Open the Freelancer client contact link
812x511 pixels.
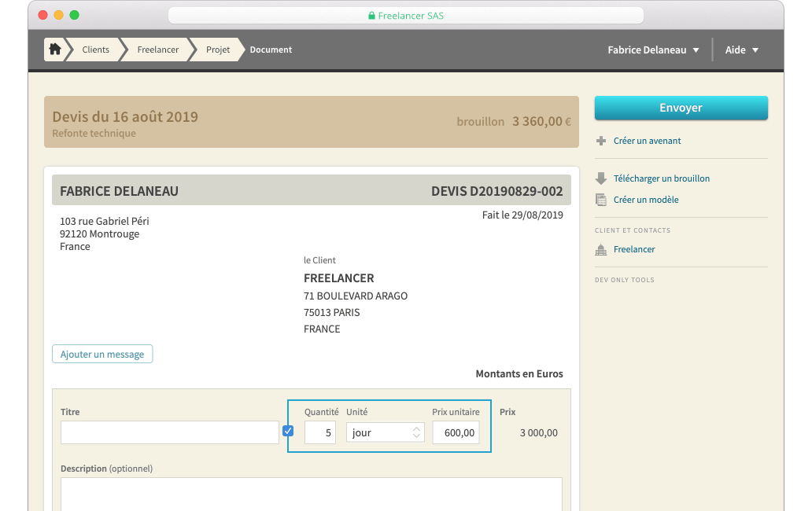tap(634, 249)
